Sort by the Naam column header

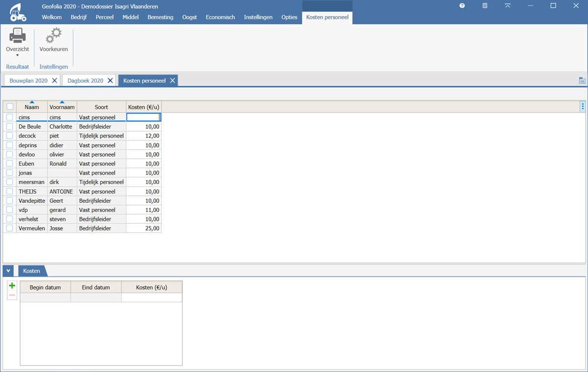[x=32, y=107]
